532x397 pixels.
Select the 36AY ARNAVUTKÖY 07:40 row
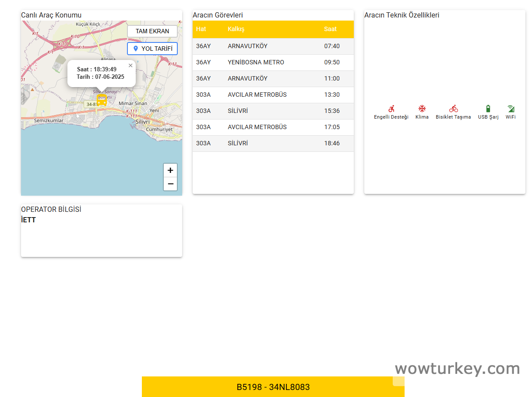[273, 46]
